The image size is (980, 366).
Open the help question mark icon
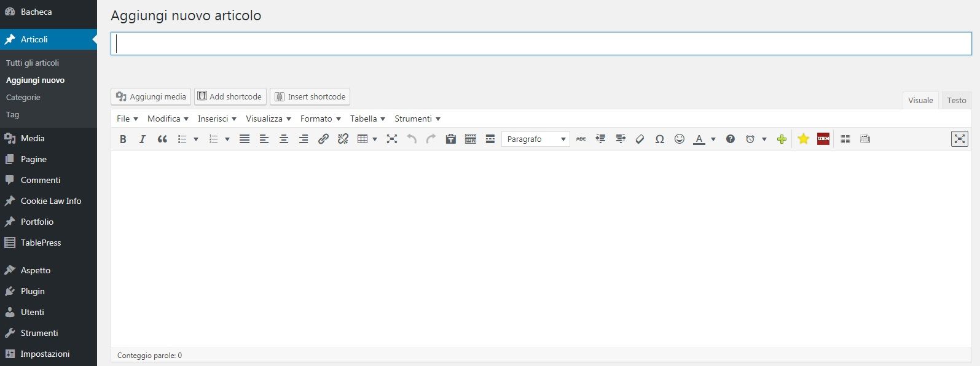pos(731,139)
